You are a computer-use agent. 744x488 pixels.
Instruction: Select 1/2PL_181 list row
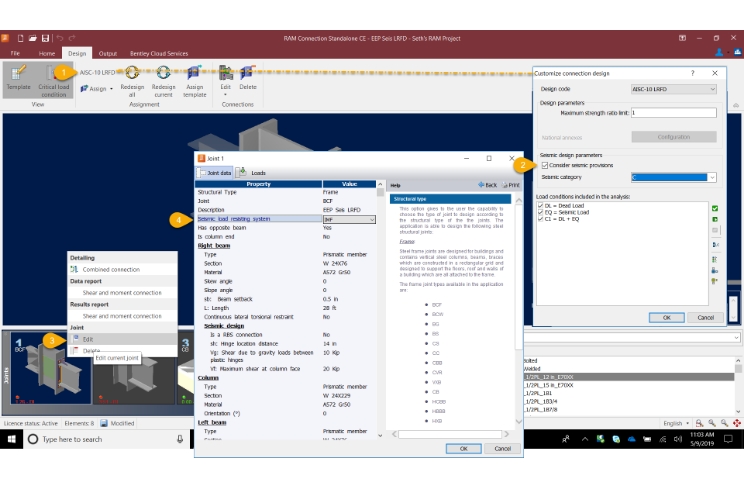[629, 393]
